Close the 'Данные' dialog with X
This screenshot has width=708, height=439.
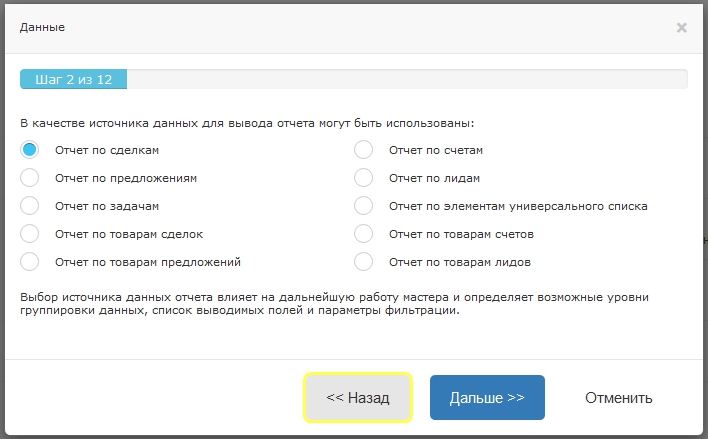(x=682, y=28)
